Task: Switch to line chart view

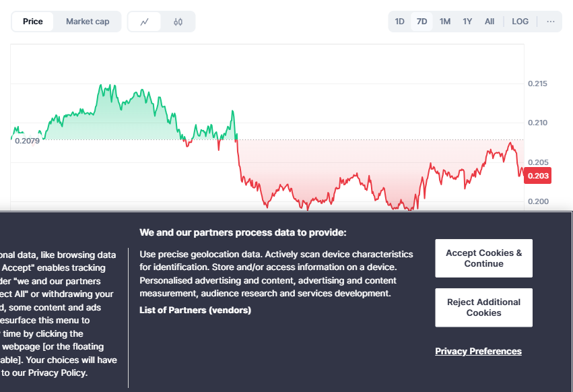Action: coord(145,22)
